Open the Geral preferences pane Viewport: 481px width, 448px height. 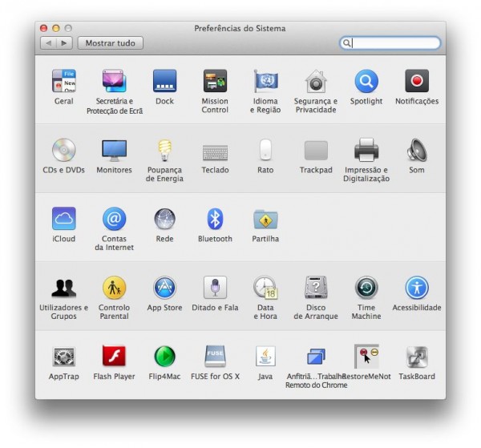(64, 81)
